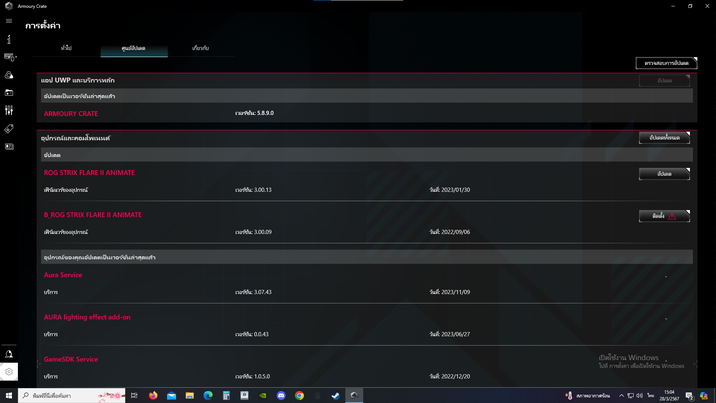
Task: Launch Firefox from the taskbar
Action: tap(153, 396)
